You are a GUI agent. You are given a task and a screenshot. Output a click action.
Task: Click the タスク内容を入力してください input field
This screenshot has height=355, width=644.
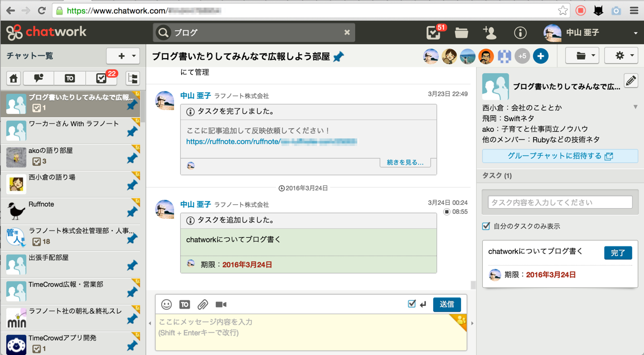point(560,202)
